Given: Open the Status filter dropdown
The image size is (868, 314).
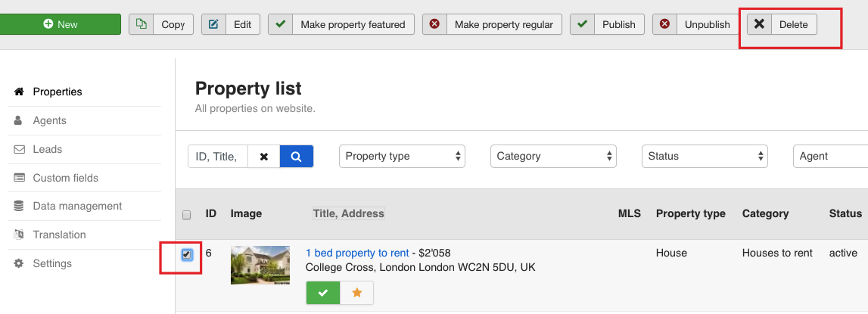Looking at the screenshot, I should (705, 157).
